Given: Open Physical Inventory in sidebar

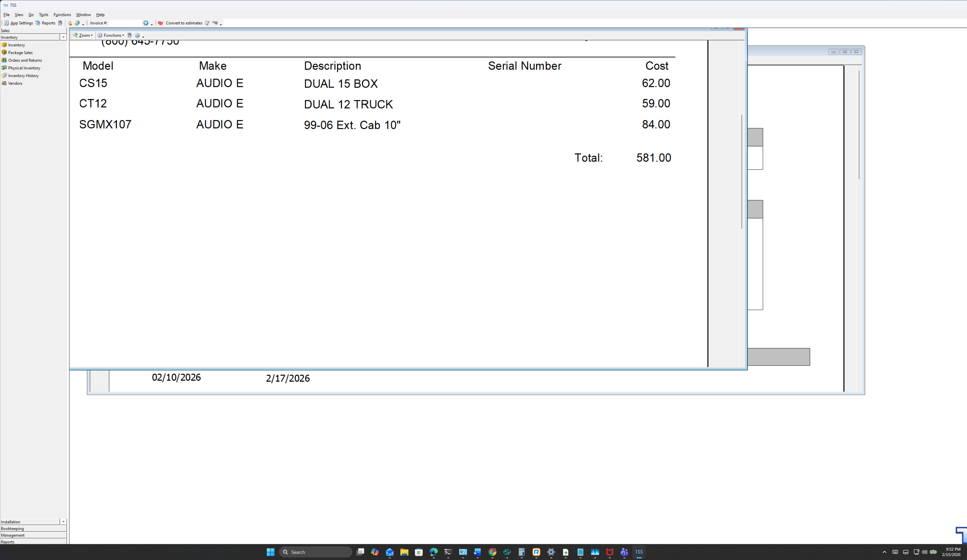Looking at the screenshot, I should pyautogui.click(x=24, y=68).
